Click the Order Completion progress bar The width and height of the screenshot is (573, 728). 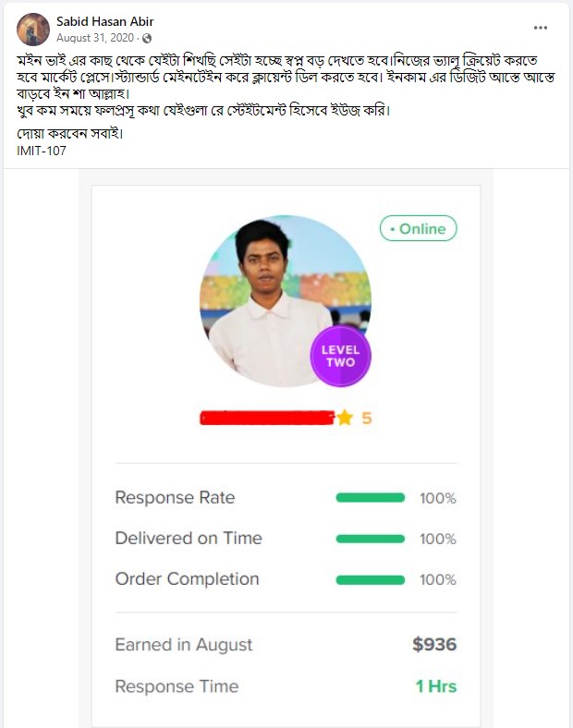pyautogui.click(x=370, y=579)
